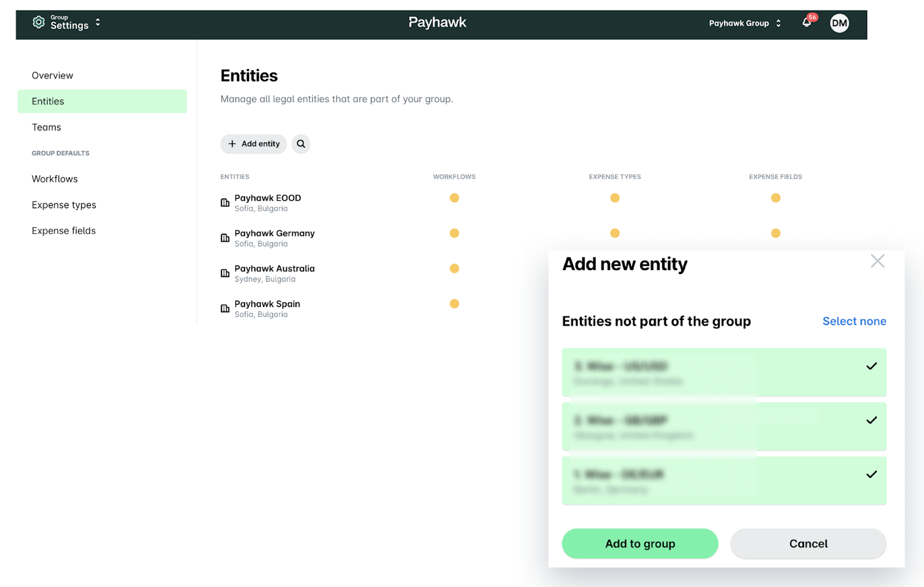Viewport: 924px width, 587px height.
Task: Click Workflows status dot for Payhawk EOOD
Action: pyautogui.click(x=454, y=198)
